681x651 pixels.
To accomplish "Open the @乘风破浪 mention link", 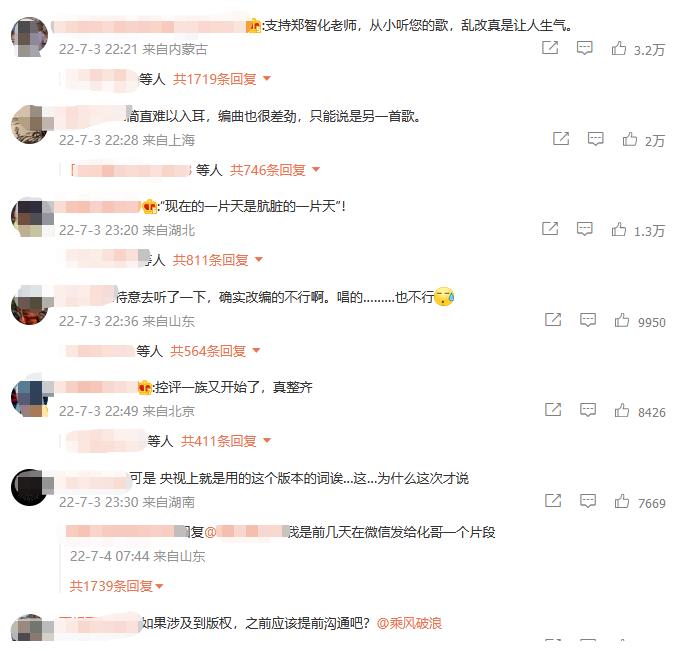I will (409, 623).
